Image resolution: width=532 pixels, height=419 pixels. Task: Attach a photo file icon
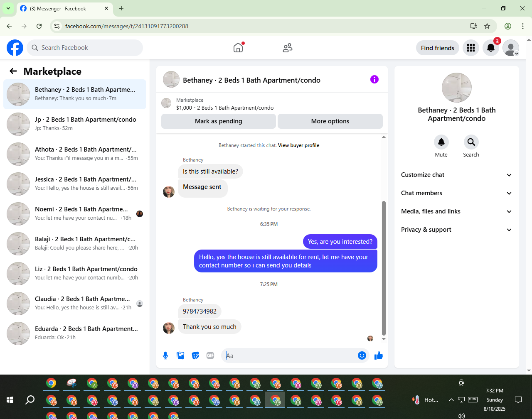180,355
